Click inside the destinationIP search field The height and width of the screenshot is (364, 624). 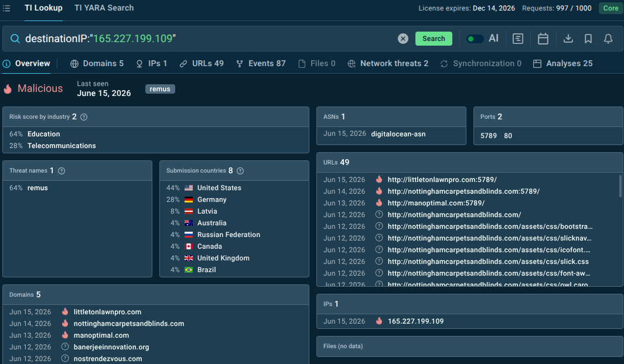pos(207,39)
